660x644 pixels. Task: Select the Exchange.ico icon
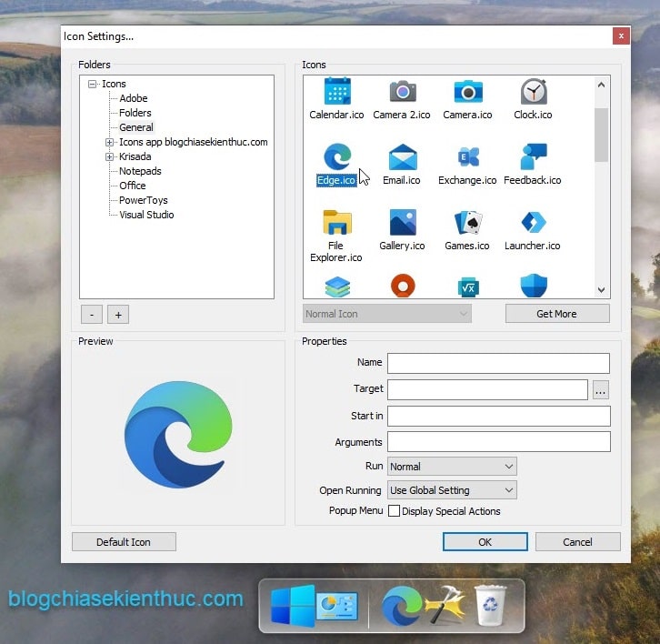(x=467, y=165)
